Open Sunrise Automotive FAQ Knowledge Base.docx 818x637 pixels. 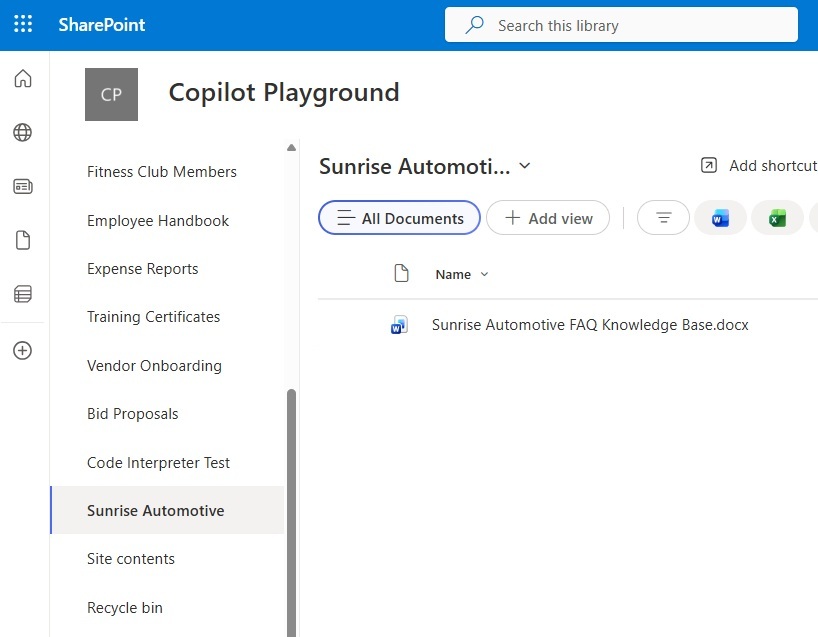pos(590,325)
